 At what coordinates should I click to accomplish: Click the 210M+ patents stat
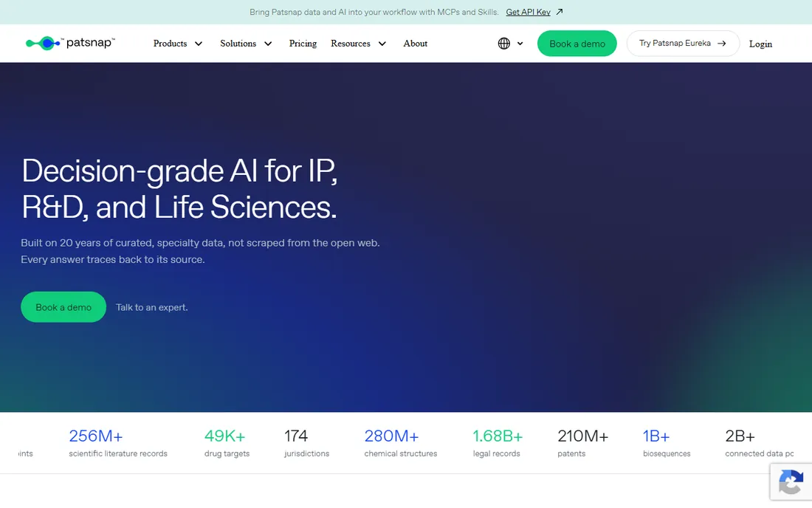point(582,443)
